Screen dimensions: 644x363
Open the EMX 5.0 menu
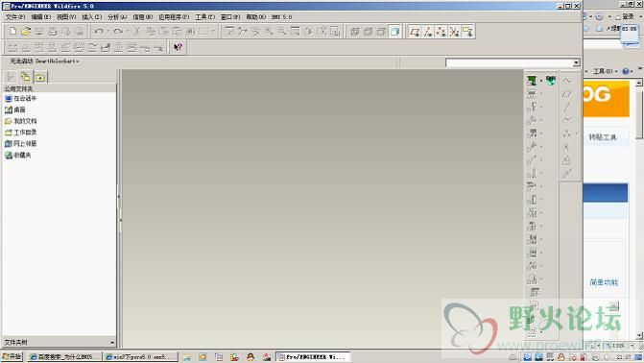tap(282, 17)
